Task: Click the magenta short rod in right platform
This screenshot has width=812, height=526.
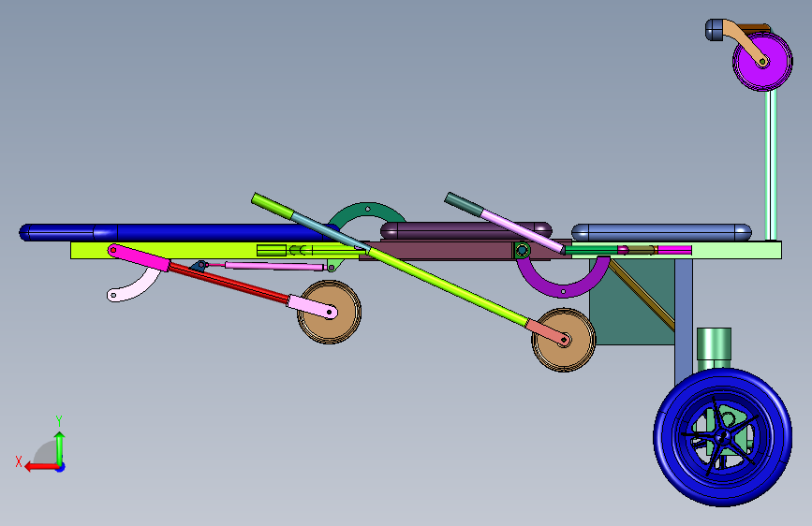Action: point(674,250)
